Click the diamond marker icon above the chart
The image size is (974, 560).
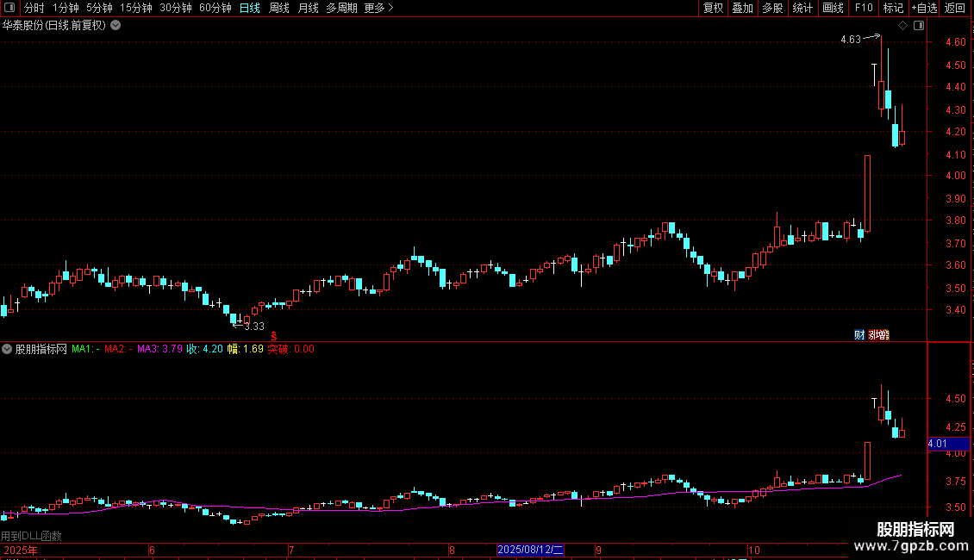tap(903, 26)
